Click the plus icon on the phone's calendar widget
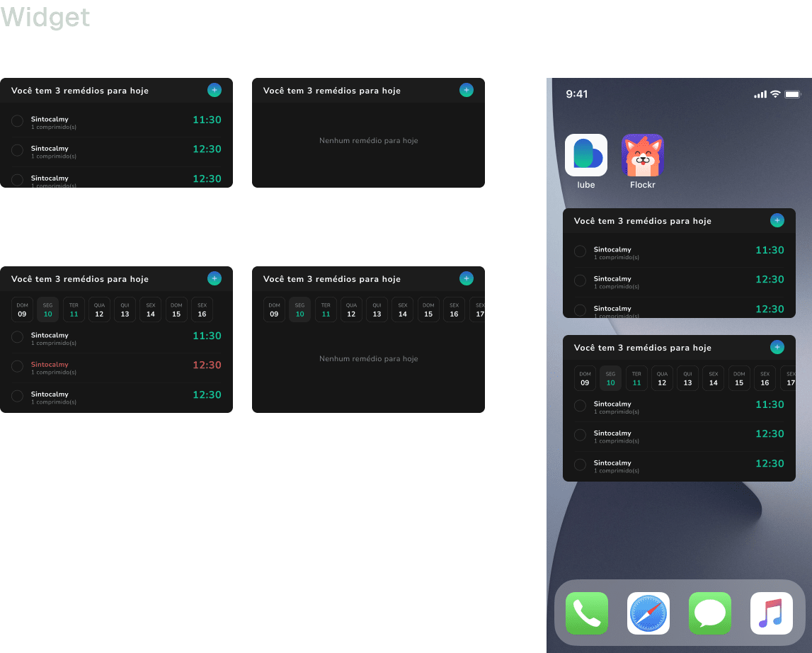Screen dimensions: 812x653 pos(777,347)
